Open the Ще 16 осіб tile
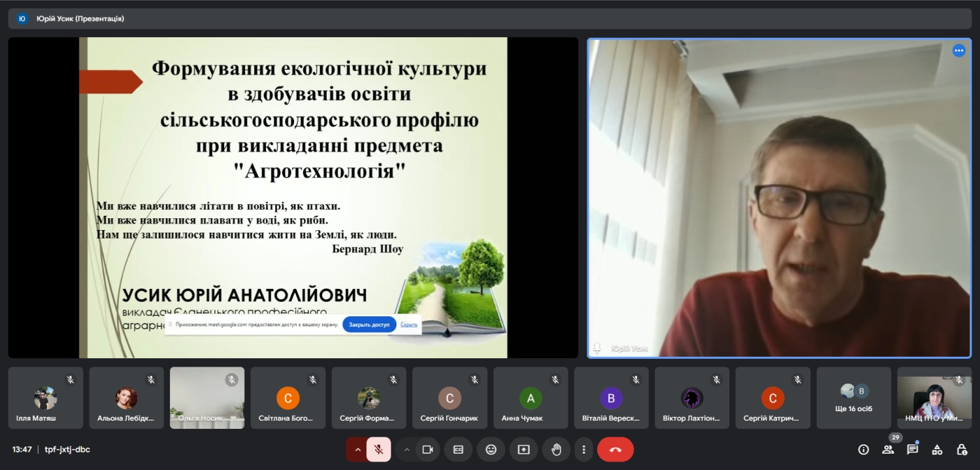The height and width of the screenshot is (470, 980). tap(854, 397)
